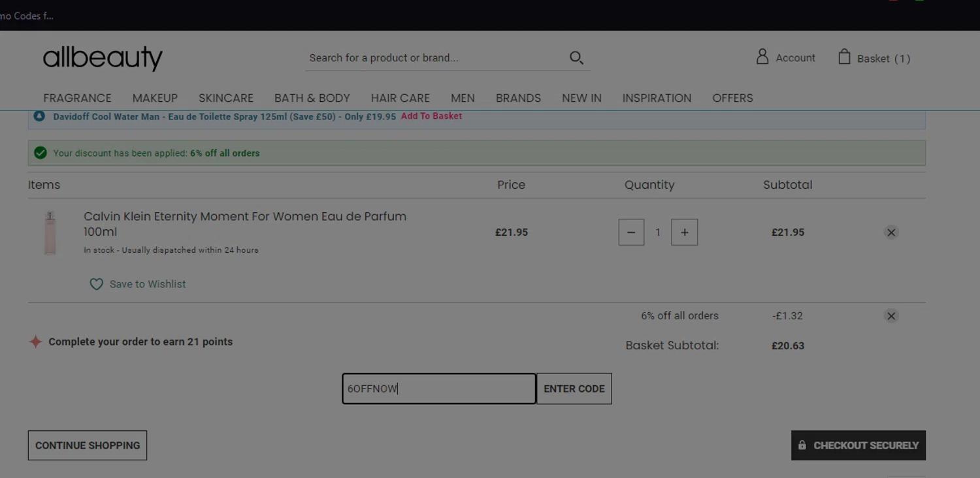Open the Basket (1) link

coord(883,59)
